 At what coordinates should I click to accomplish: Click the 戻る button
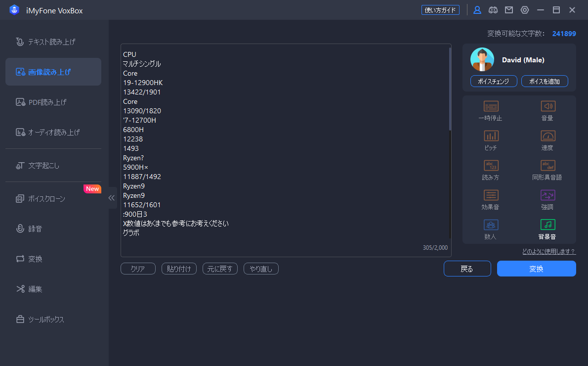click(467, 269)
